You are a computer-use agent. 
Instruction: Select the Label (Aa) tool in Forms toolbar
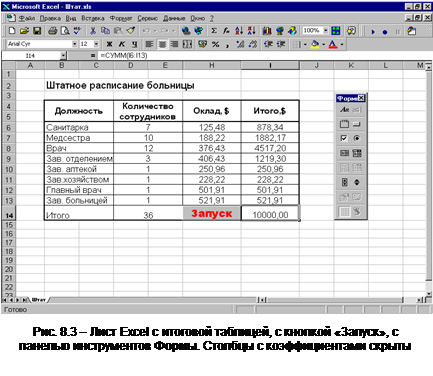coord(344,110)
